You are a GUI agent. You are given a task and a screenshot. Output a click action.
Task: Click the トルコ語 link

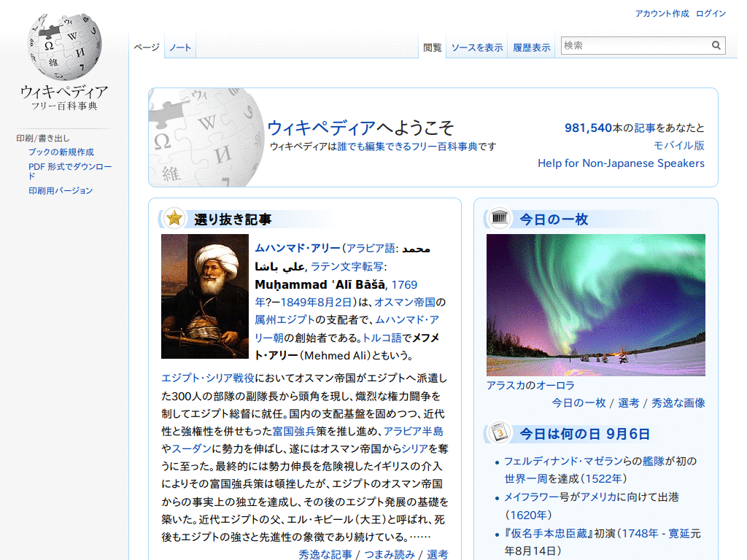point(382,338)
